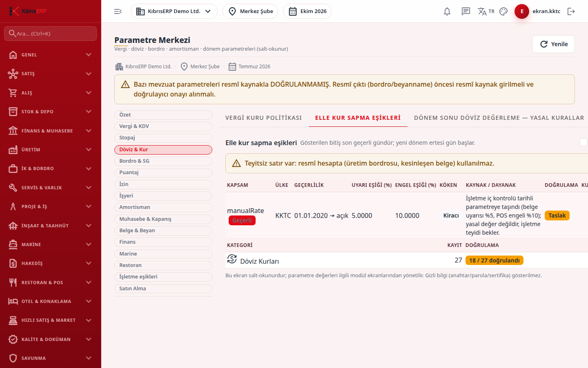Expand the Servis & Varlık chevron
The width and height of the screenshot is (588, 368).
(89, 188)
